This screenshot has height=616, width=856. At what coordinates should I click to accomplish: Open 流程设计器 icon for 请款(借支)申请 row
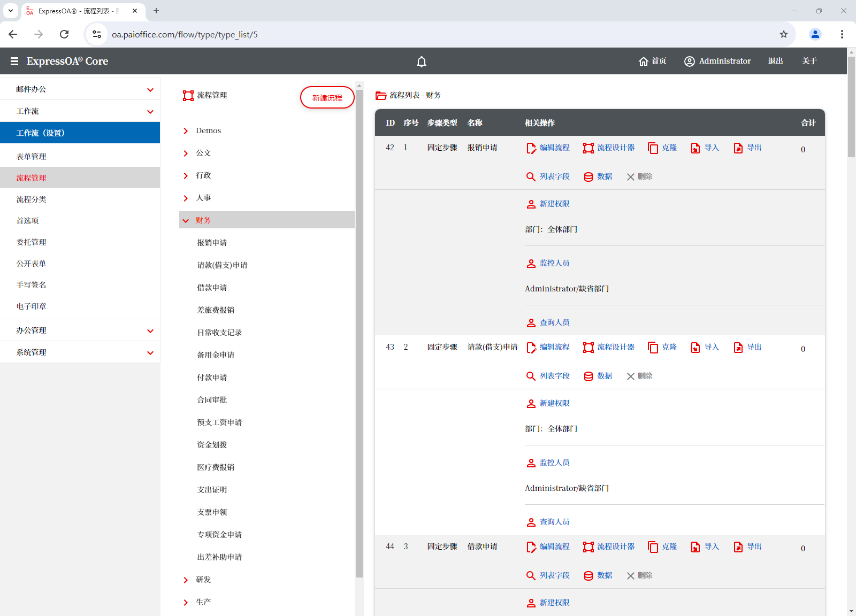588,348
